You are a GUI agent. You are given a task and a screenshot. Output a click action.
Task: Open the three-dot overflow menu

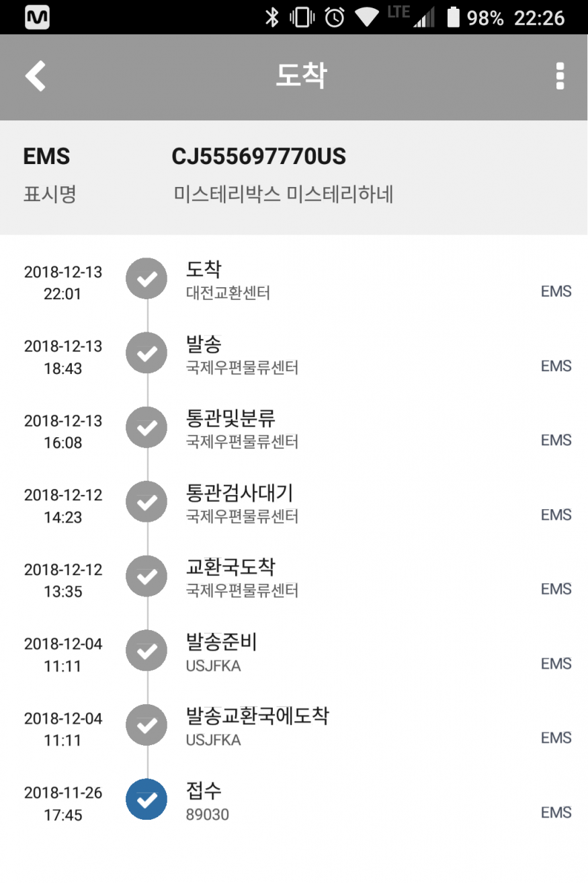tap(560, 77)
